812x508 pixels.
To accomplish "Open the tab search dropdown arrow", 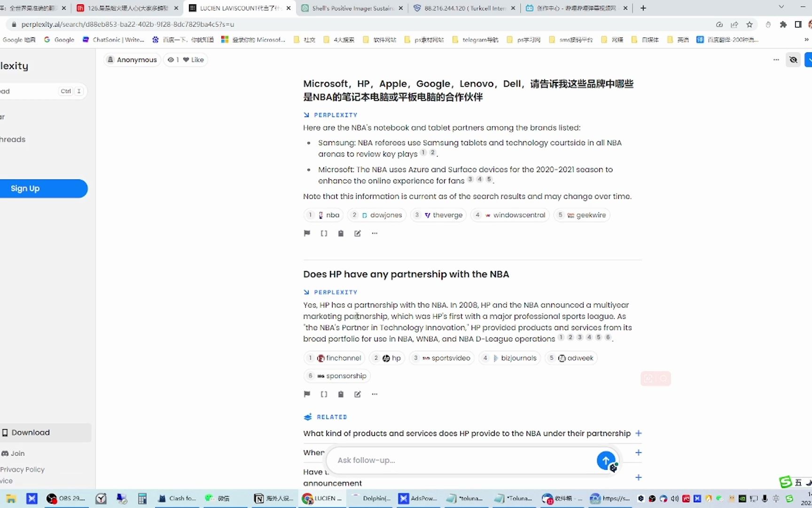I will (x=781, y=7).
